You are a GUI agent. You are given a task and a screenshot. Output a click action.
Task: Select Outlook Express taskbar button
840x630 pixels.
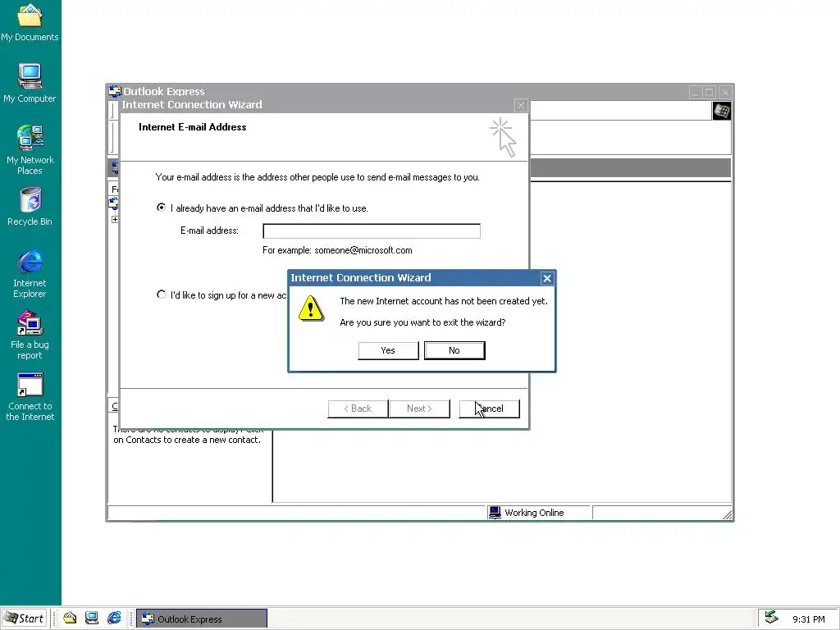[202, 619]
